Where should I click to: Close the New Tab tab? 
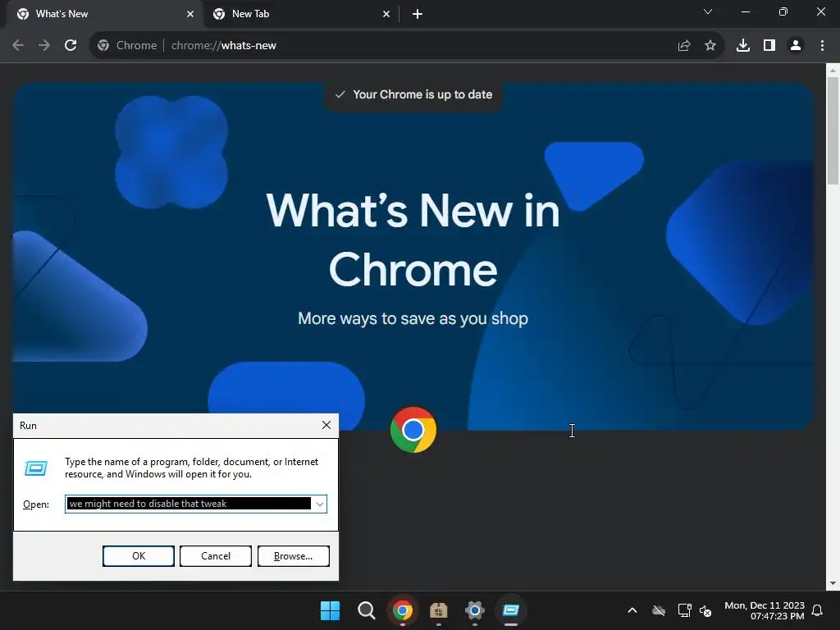click(x=386, y=14)
